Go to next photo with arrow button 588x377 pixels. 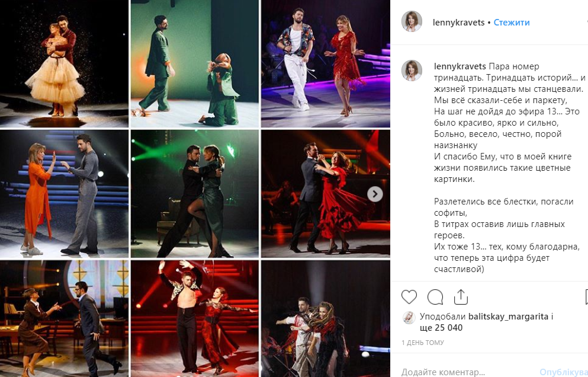coord(375,194)
